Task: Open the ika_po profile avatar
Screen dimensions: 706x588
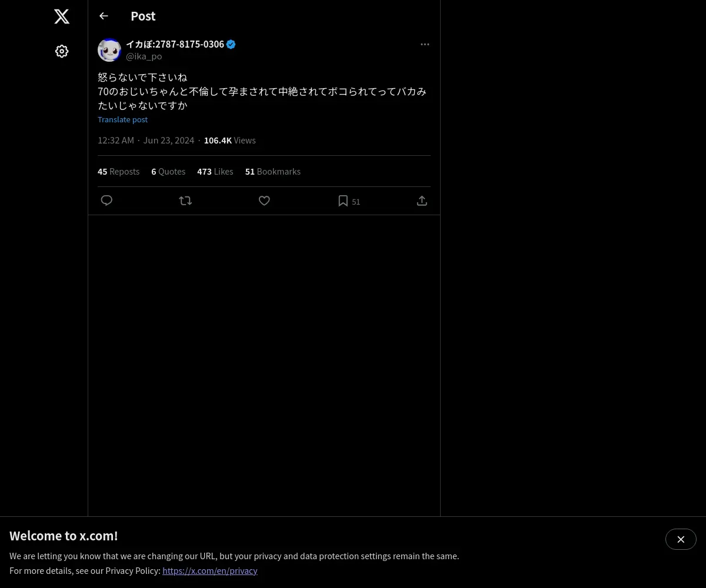Action: tap(109, 50)
